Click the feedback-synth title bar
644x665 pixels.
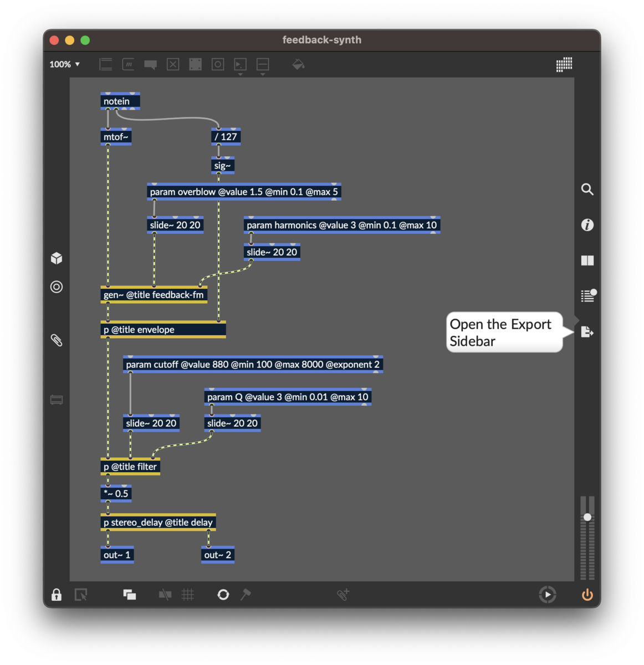[x=321, y=39]
